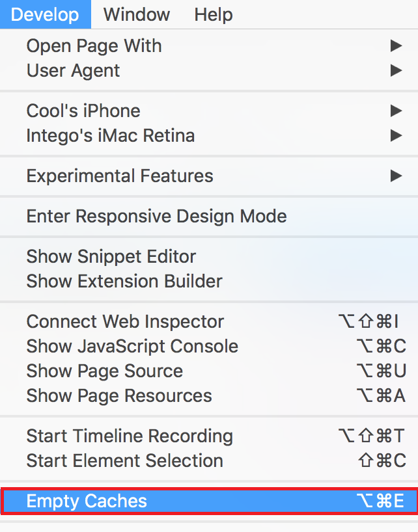
Task: Choose Start Timeline Recording
Action: click(129, 436)
